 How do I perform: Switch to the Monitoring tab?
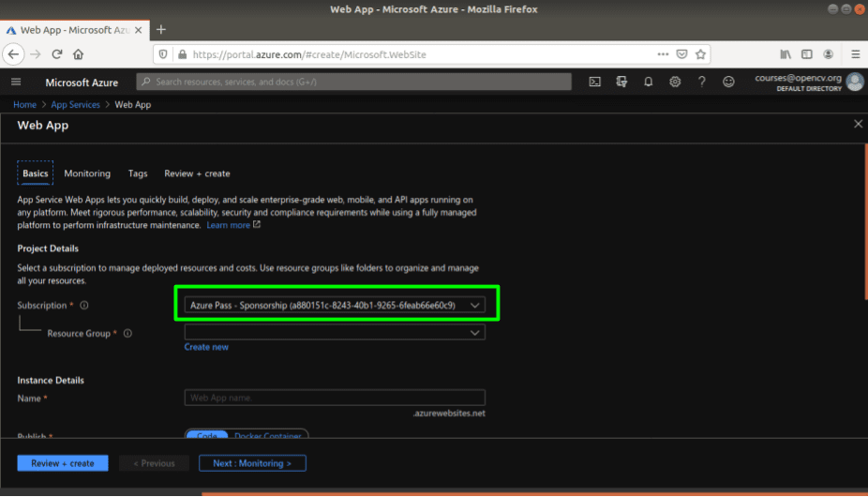(87, 173)
